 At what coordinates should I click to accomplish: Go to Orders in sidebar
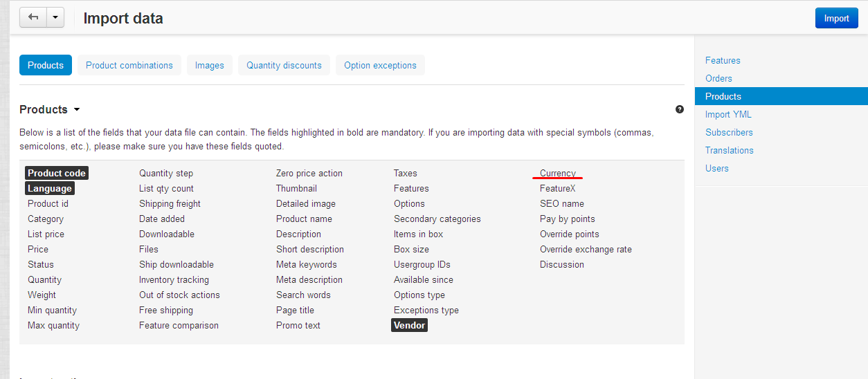click(718, 78)
